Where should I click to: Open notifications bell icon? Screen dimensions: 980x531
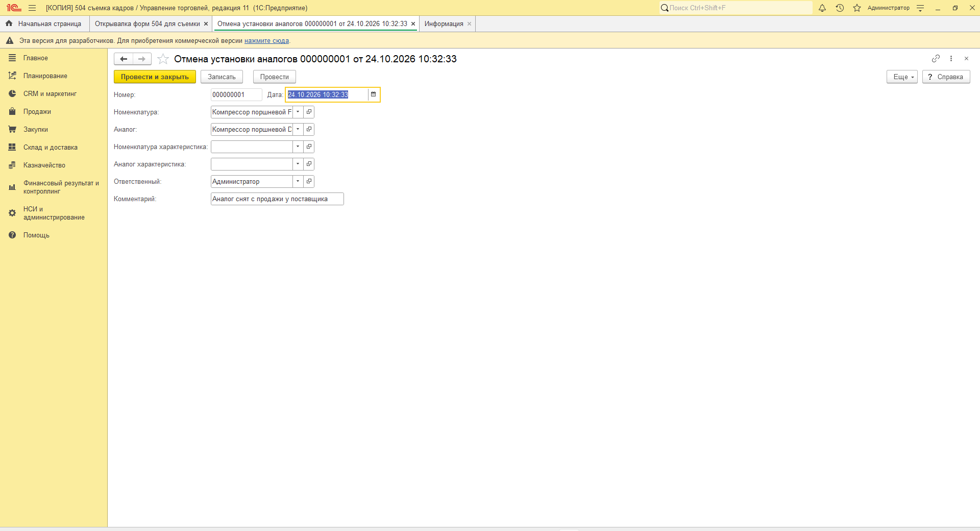pos(822,8)
